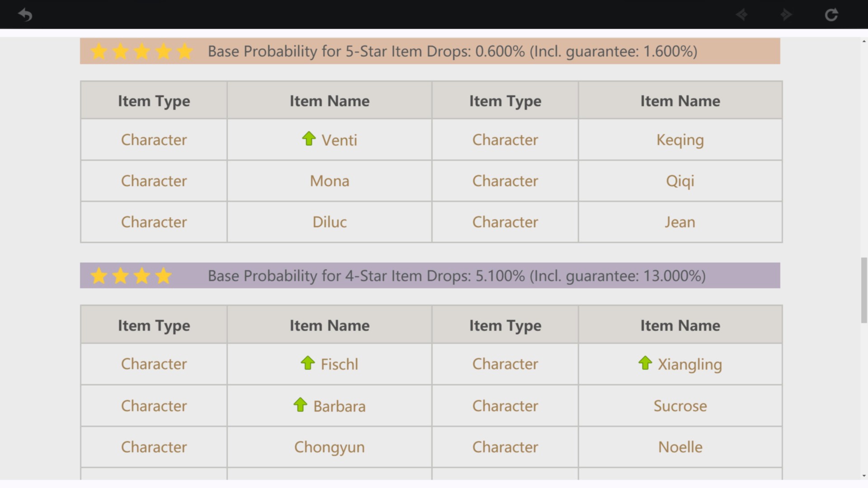Select the Sucrose item name cell

pos(680,406)
